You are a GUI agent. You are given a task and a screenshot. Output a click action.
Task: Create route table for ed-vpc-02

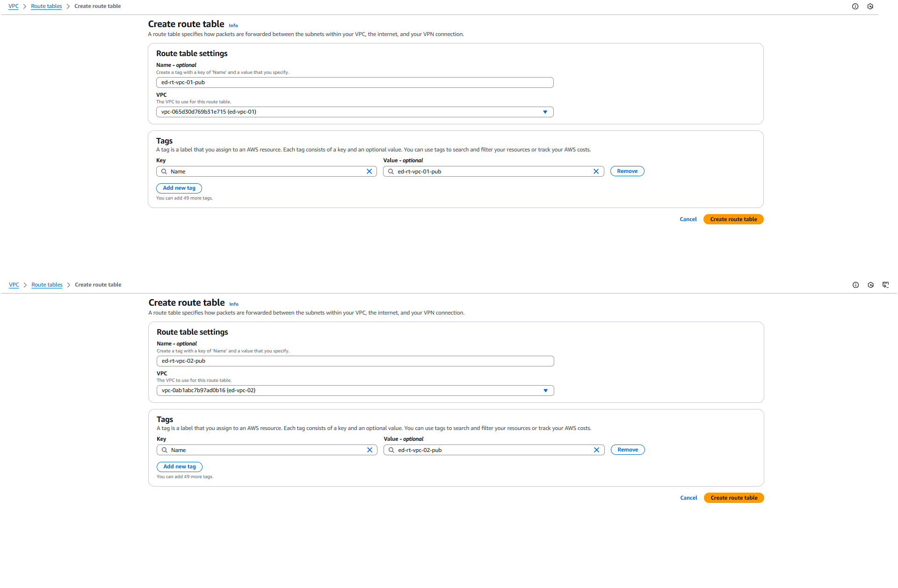734,498
